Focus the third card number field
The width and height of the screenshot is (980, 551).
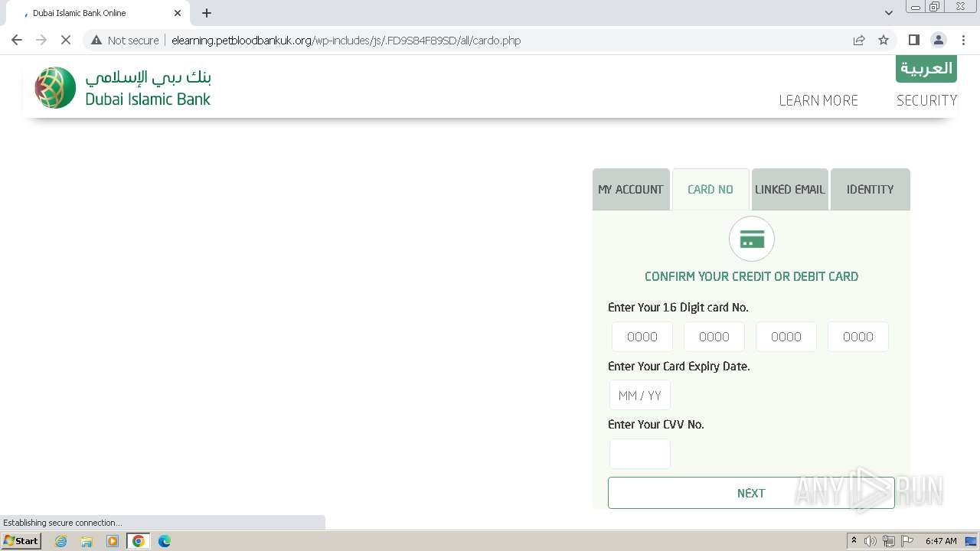pyautogui.click(x=786, y=337)
